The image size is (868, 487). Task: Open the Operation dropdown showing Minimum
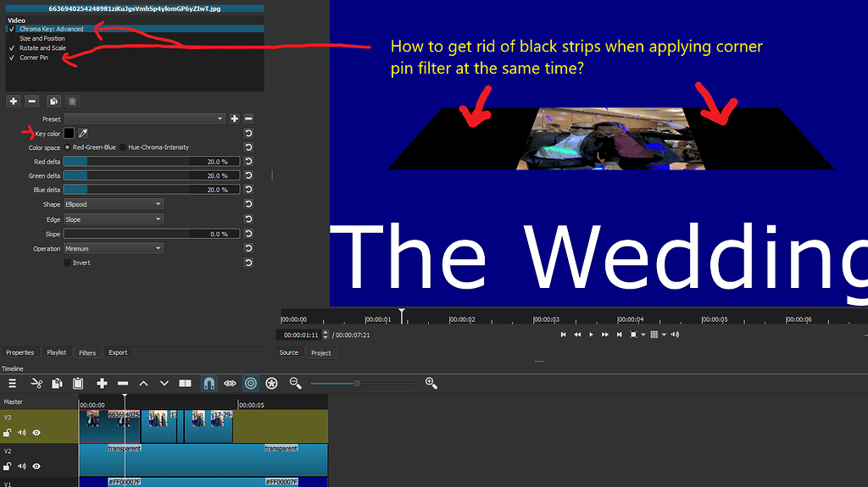(114, 248)
